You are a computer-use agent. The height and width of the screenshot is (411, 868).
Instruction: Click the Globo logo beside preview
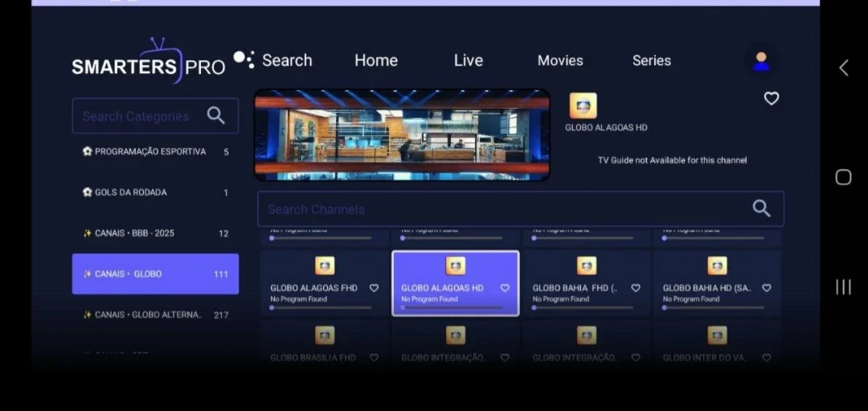[583, 105]
